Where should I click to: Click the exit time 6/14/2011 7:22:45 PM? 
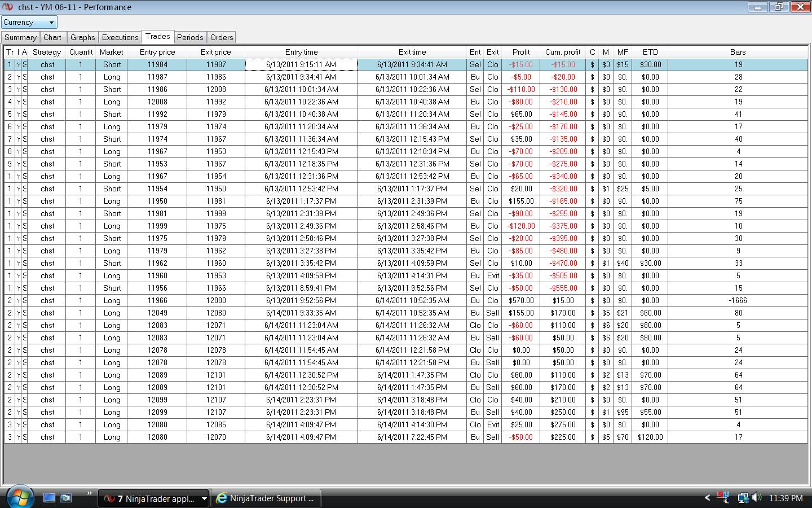click(x=412, y=437)
